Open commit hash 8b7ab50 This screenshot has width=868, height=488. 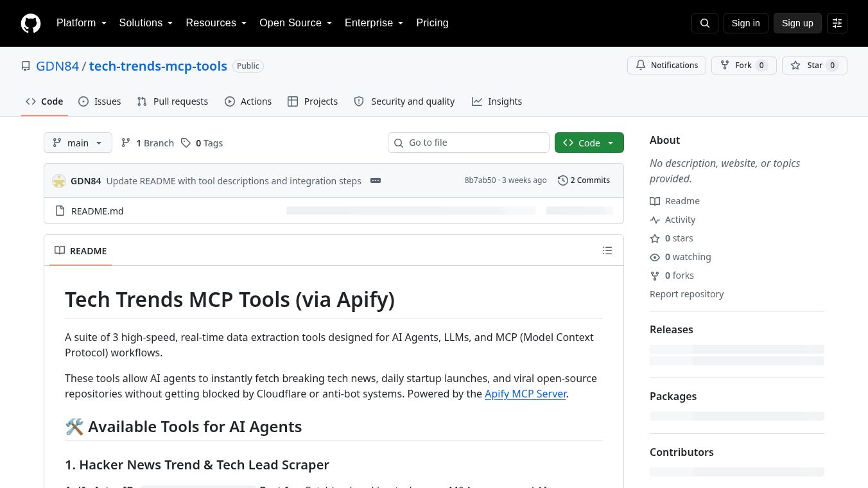point(480,180)
